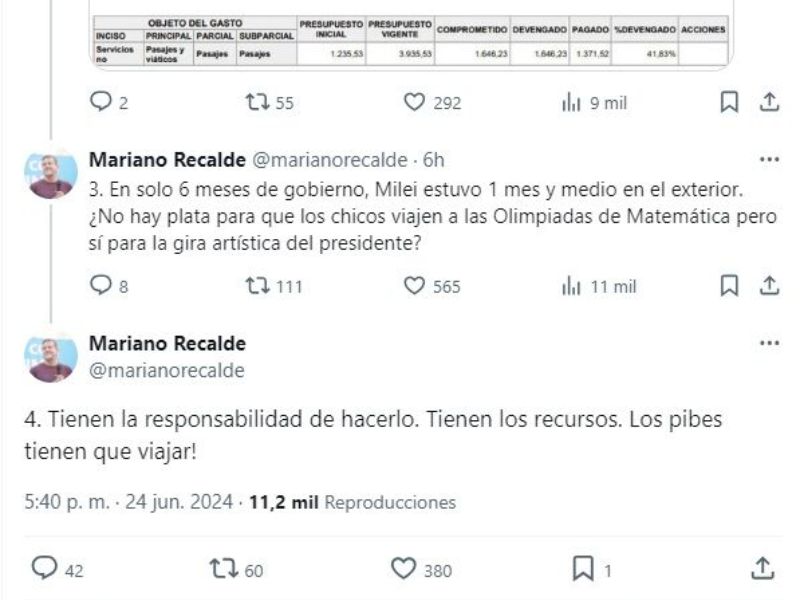Open more options menu for tweet 3
This screenshot has height=600, width=800.
[x=769, y=160]
